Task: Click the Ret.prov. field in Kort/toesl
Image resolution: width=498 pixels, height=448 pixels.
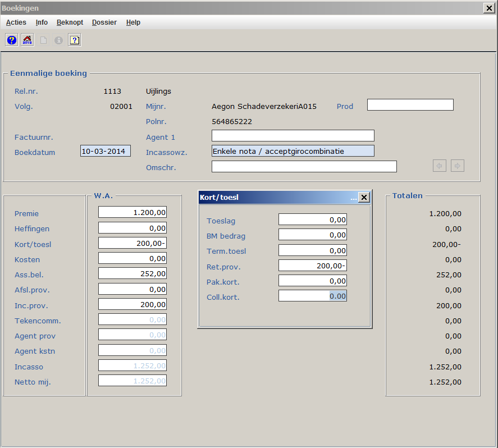Action: (x=312, y=266)
